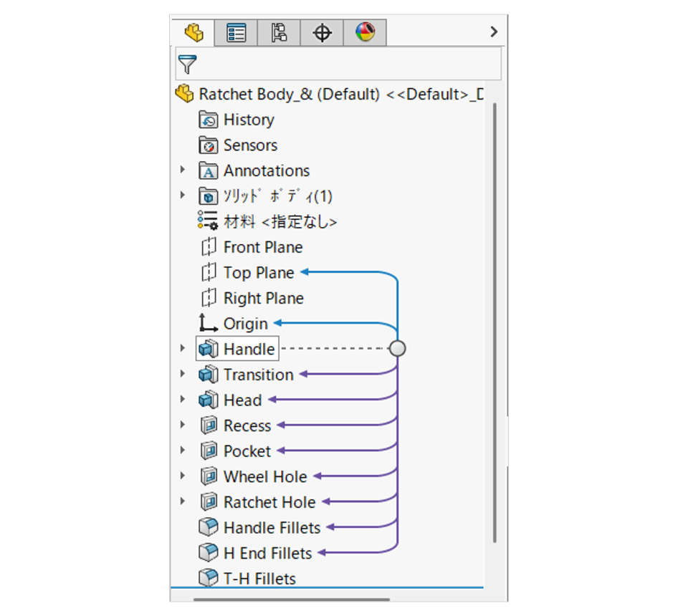Expand more tabs with right chevron

click(x=493, y=32)
